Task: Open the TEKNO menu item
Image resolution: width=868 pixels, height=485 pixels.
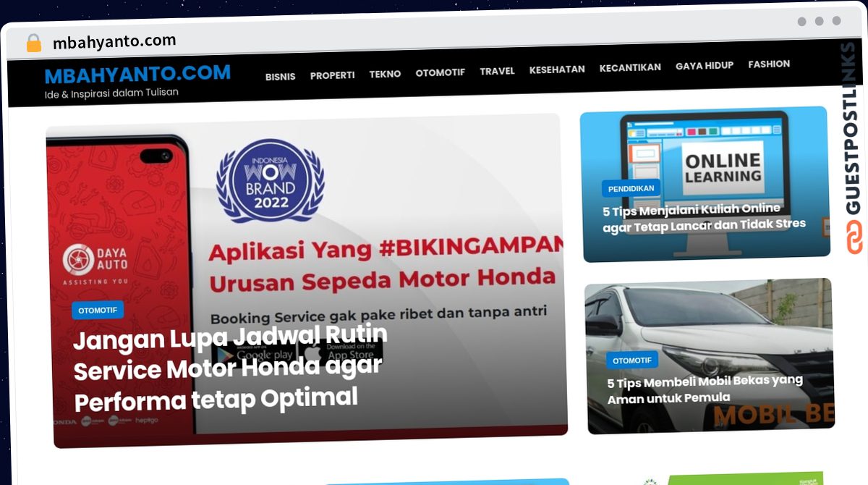Action: click(385, 74)
